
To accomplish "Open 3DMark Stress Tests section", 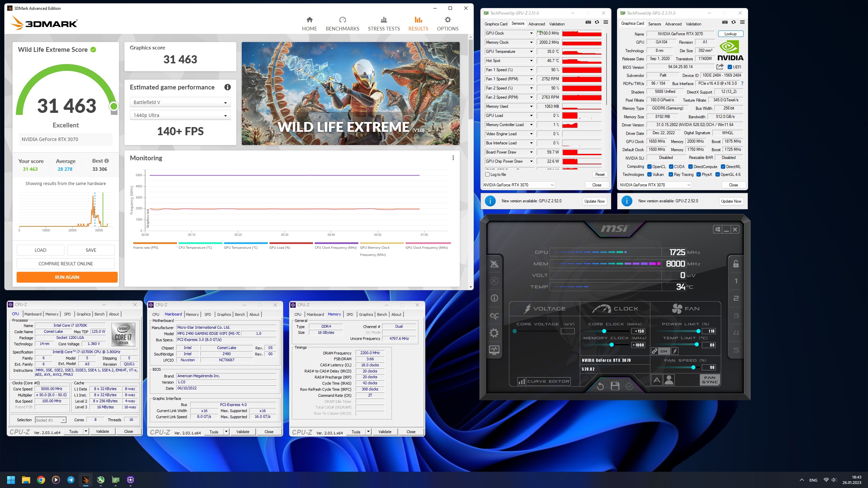I will pos(384,24).
